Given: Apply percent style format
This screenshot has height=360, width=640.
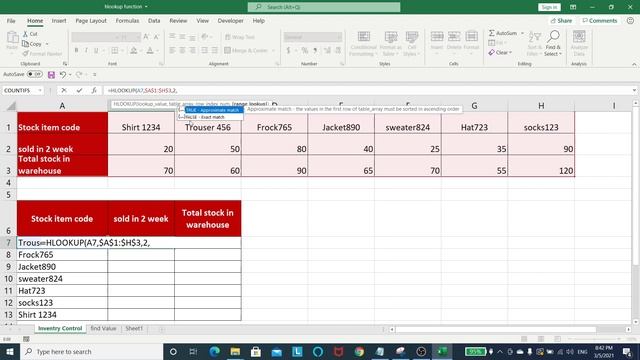Looking at the screenshot, I should click(x=304, y=51).
